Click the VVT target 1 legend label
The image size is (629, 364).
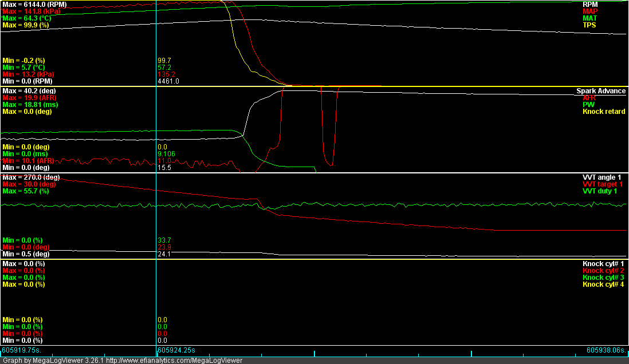pos(603,184)
